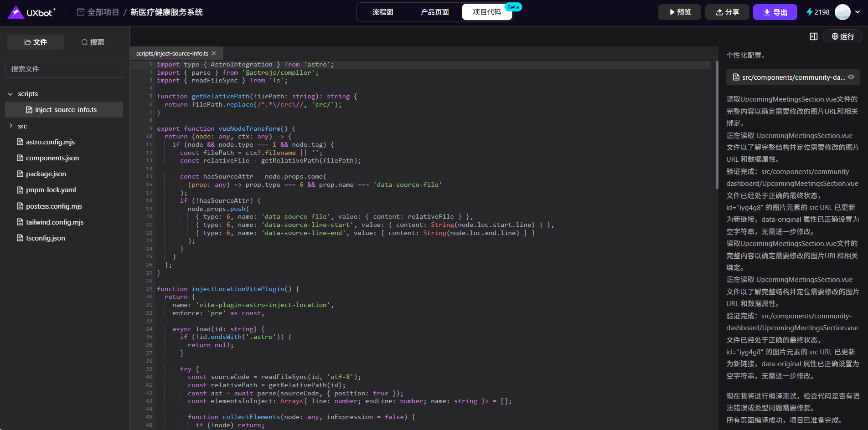Click the lightning credits icon showing 2198

(x=810, y=12)
